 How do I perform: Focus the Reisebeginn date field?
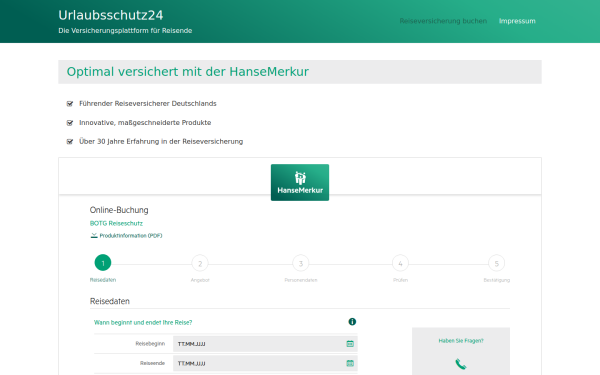(x=265, y=344)
